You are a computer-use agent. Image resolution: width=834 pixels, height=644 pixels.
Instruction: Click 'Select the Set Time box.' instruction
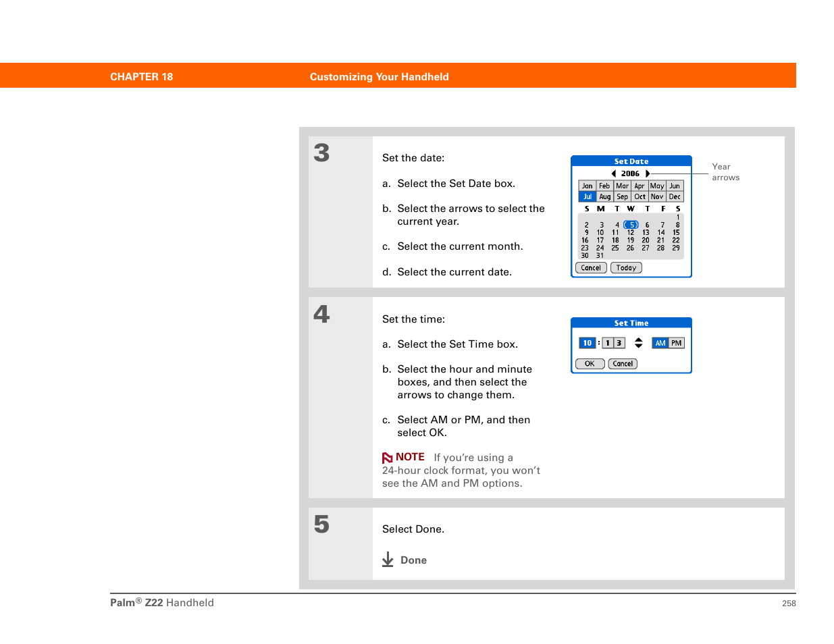tap(458, 344)
